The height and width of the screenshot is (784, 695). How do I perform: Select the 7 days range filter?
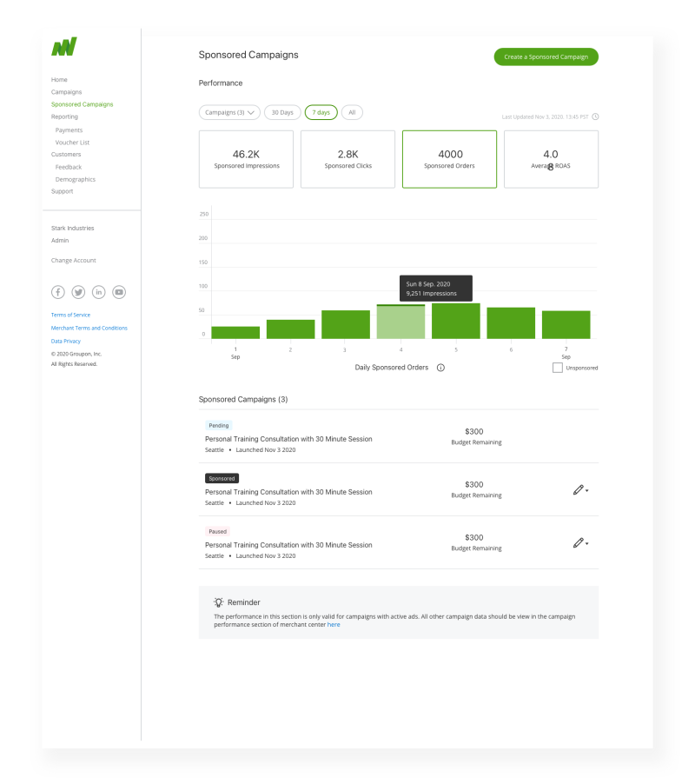point(321,112)
